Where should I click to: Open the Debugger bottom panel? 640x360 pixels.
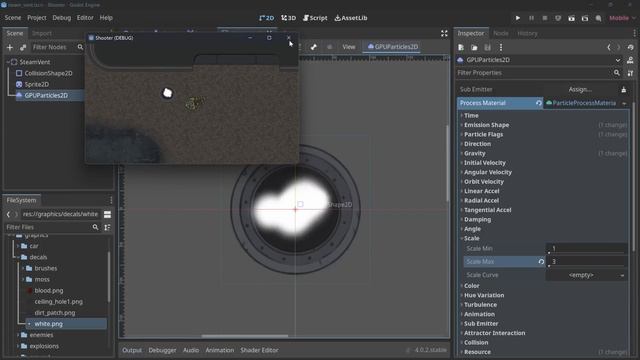tap(162, 350)
